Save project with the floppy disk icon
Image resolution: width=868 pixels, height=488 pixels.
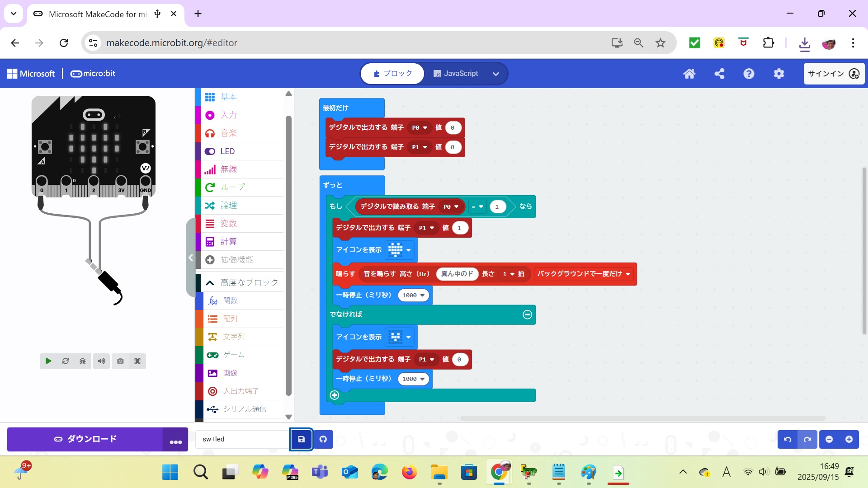point(301,439)
